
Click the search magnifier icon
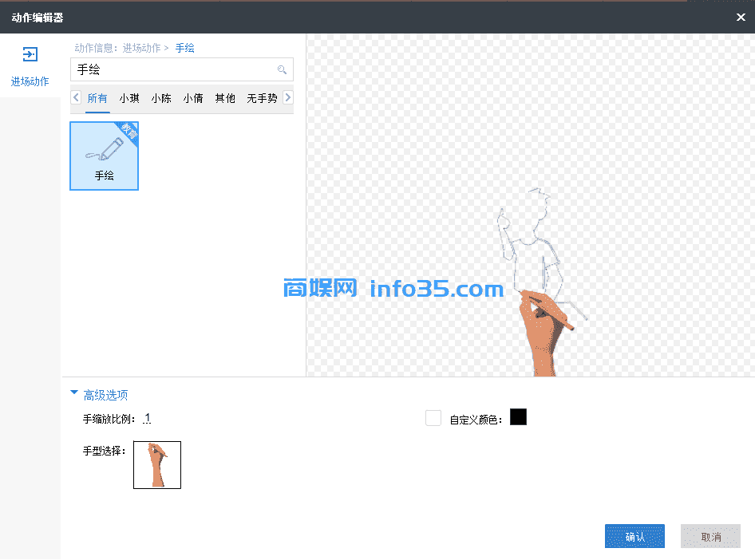pyautogui.click(x=283, y=69)
